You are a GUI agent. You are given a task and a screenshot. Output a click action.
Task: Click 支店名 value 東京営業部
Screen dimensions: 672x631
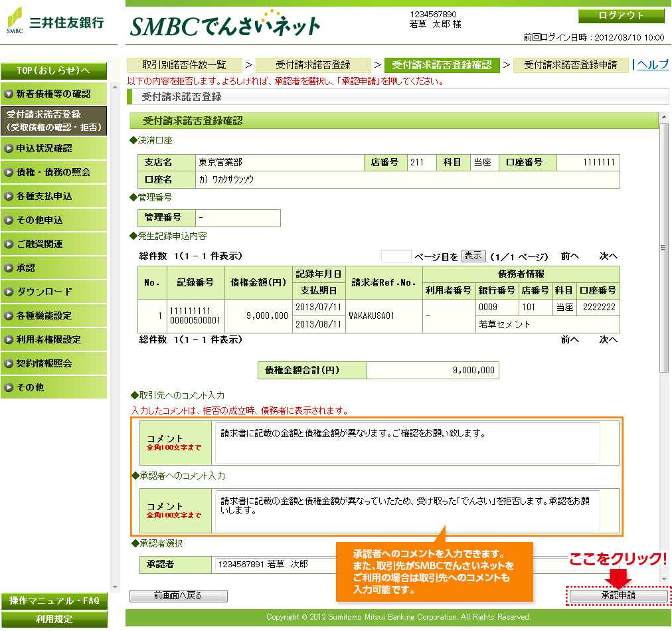click(x=220, y=163)
